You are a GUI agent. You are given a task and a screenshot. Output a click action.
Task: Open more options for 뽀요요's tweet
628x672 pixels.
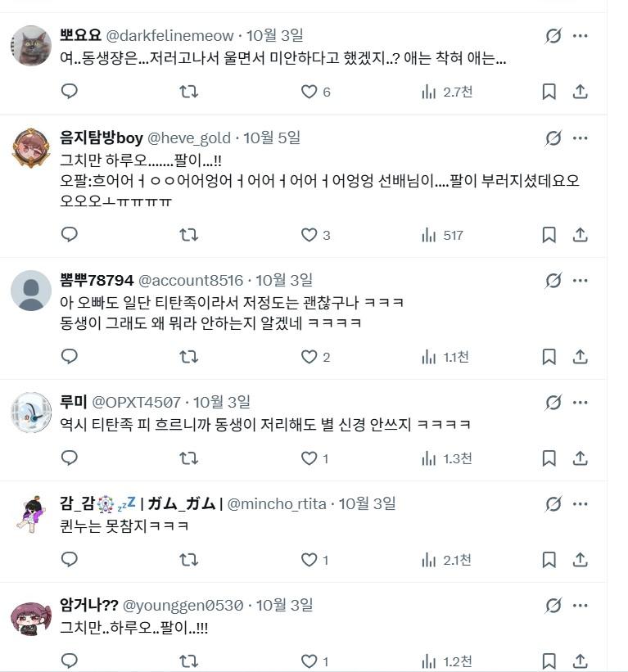coord(580,36)
